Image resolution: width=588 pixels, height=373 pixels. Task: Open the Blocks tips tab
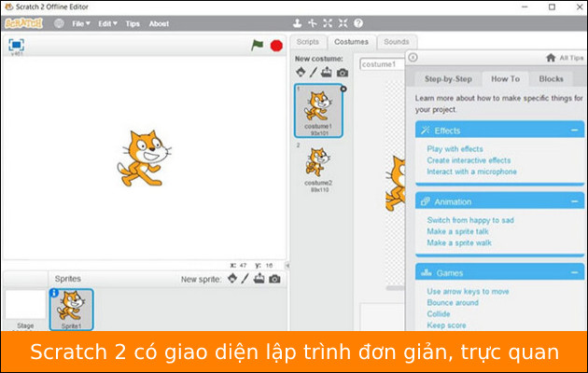point(551,79)
